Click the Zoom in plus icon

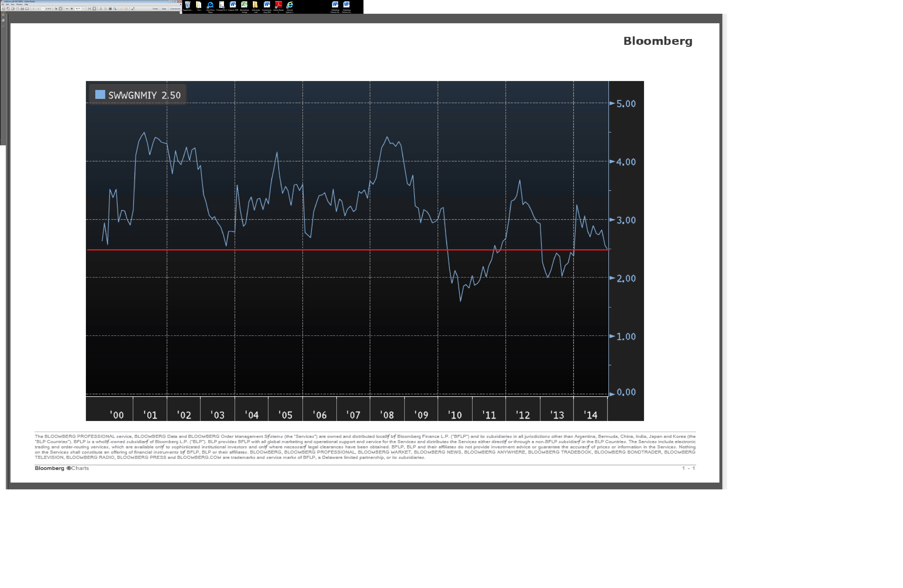pos(72,9)
